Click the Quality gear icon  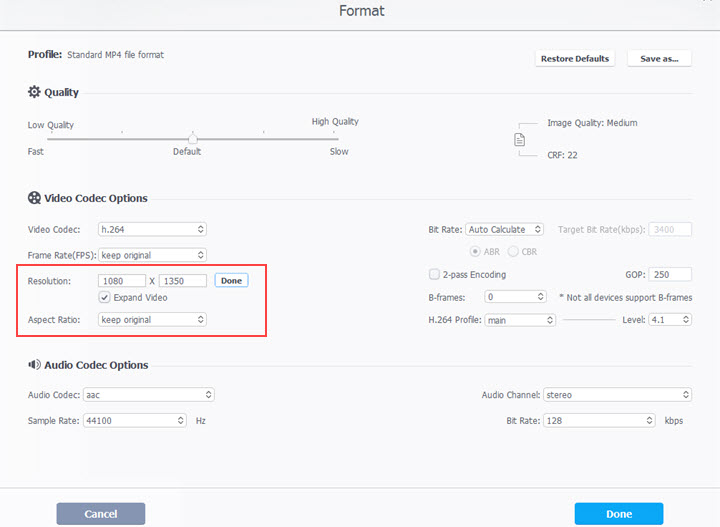click(34, 92)
